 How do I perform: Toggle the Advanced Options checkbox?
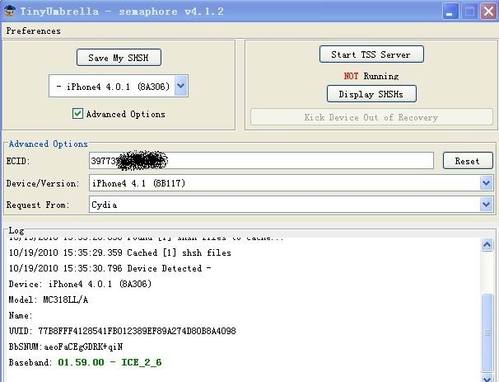coord(77,114)
